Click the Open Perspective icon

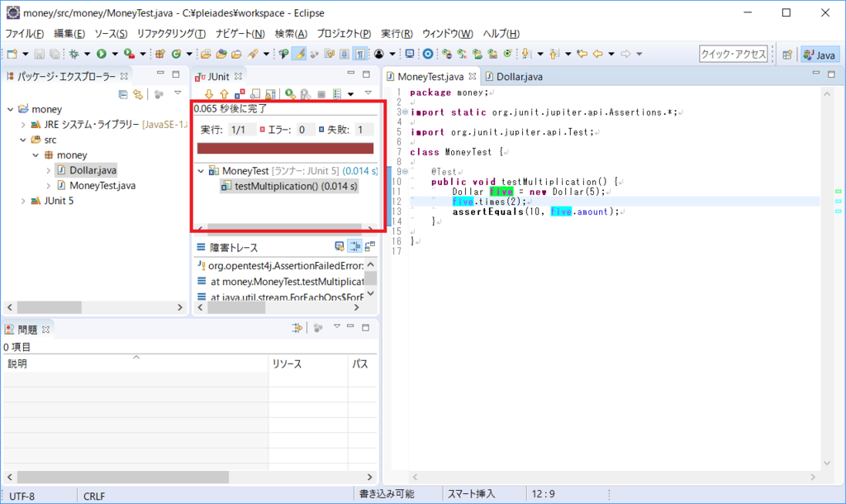787,55
